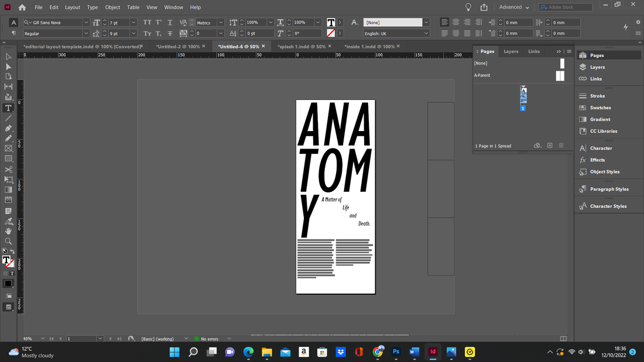Open the 9 pt leading dropdown

pos(133,34)
